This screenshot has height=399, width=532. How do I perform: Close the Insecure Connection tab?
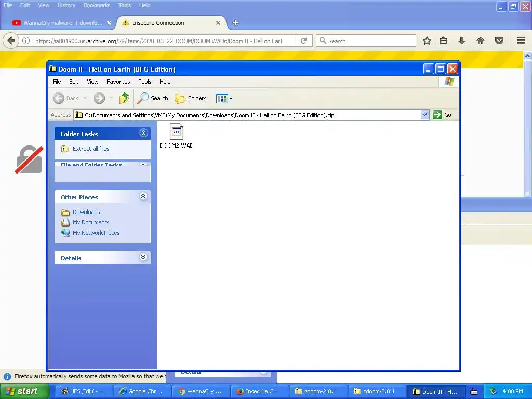[218, 23]
